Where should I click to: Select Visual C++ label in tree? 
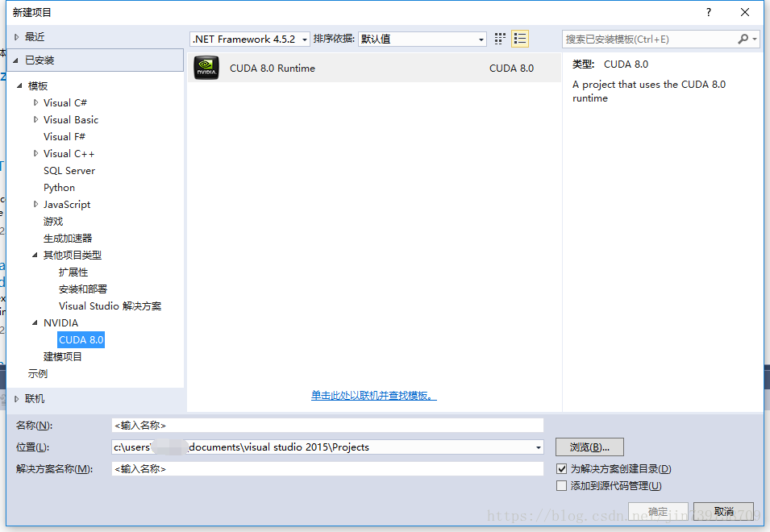(69, 154)
